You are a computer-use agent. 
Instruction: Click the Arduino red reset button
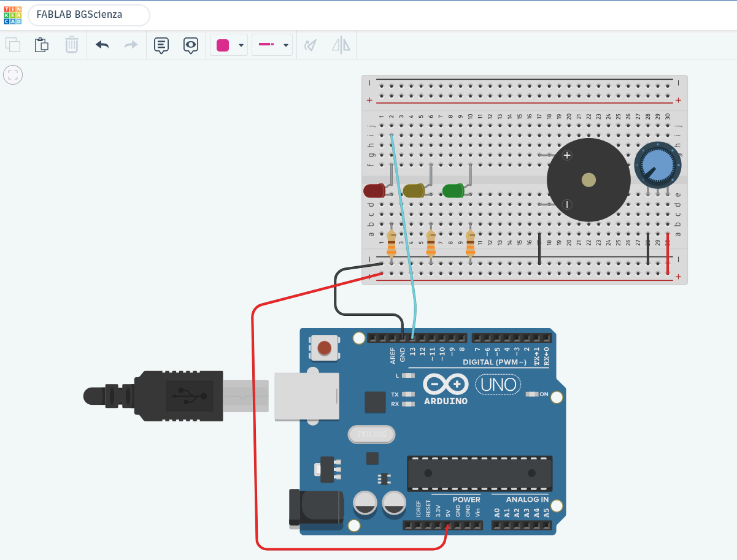[324, 348]
